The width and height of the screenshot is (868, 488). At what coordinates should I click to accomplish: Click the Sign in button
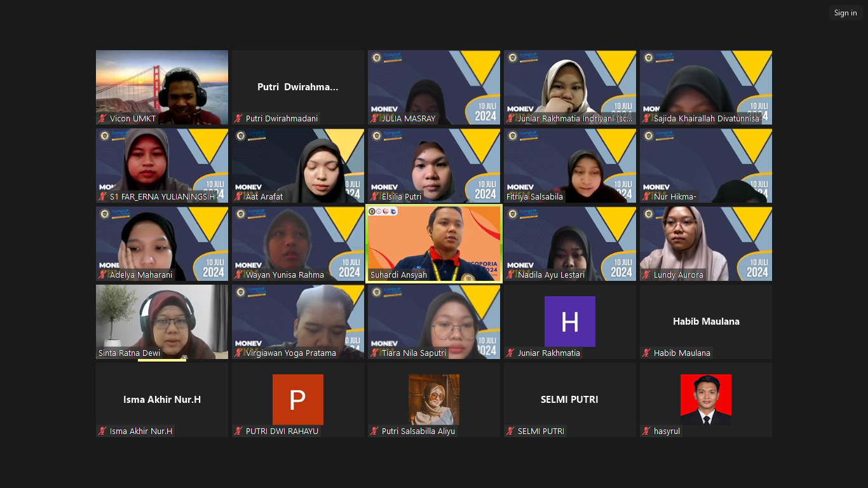tap(845, 13)
